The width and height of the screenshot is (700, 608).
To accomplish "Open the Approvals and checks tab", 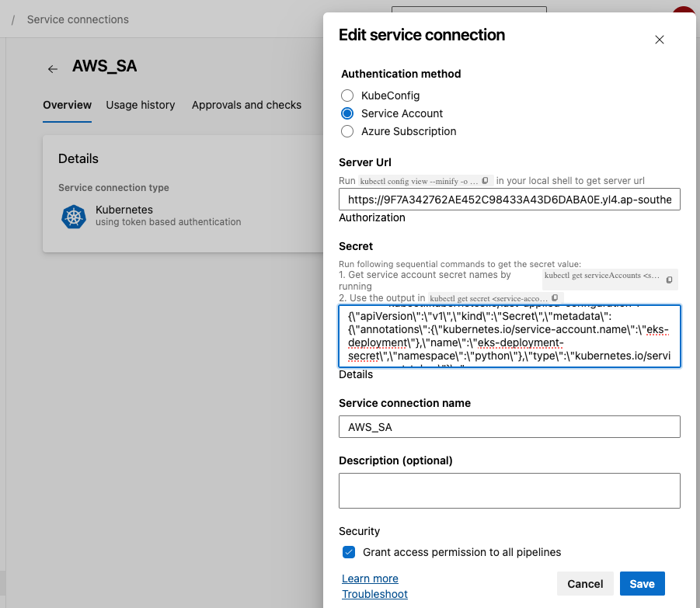I will [x=246, y=105].
